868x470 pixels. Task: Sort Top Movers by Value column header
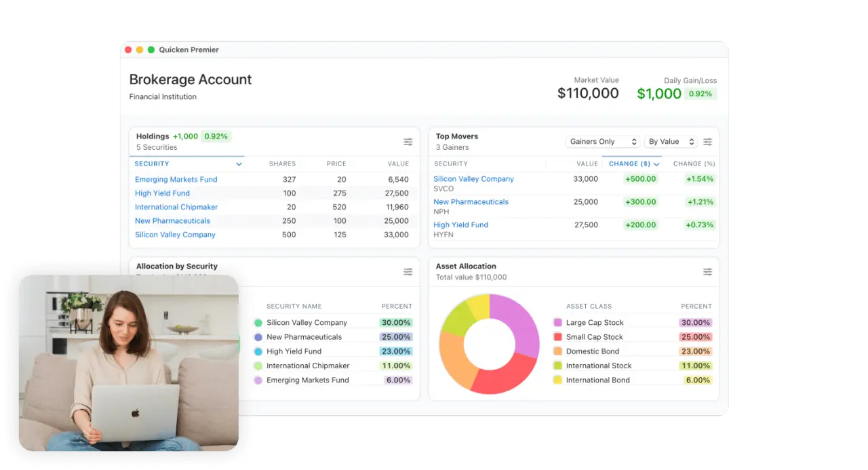[587, 163]
